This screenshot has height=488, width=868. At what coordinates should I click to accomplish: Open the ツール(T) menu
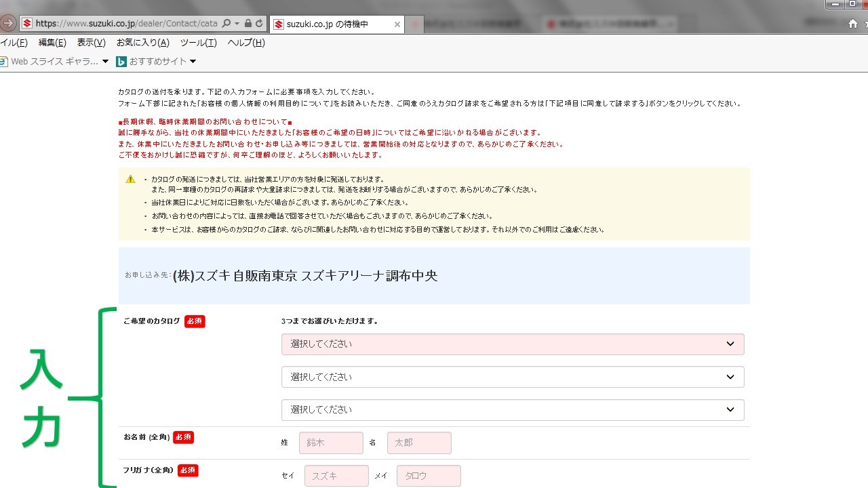199,43
